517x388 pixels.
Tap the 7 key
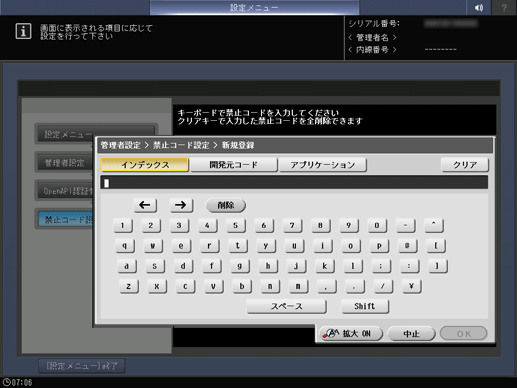(x=292, y=226)
